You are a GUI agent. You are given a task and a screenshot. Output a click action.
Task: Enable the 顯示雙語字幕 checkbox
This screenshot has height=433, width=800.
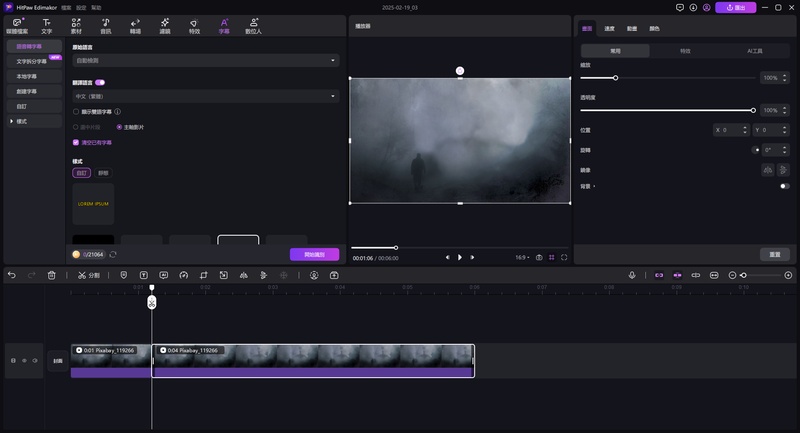(76, 112)
